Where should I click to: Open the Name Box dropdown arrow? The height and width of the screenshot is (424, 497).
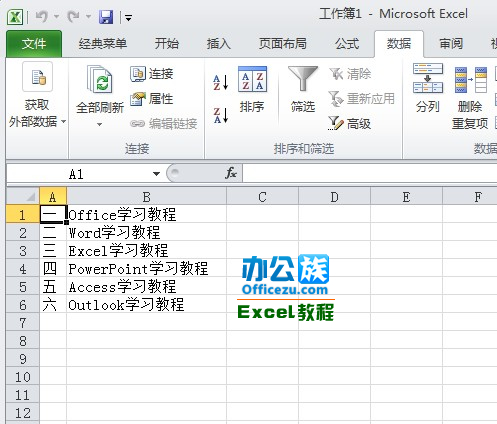156,174
